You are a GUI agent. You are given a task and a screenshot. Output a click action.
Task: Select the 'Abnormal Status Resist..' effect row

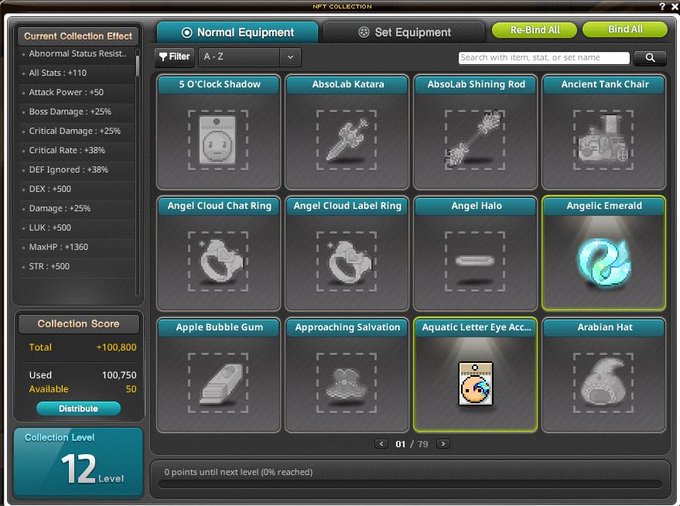[x=76, y=54]
